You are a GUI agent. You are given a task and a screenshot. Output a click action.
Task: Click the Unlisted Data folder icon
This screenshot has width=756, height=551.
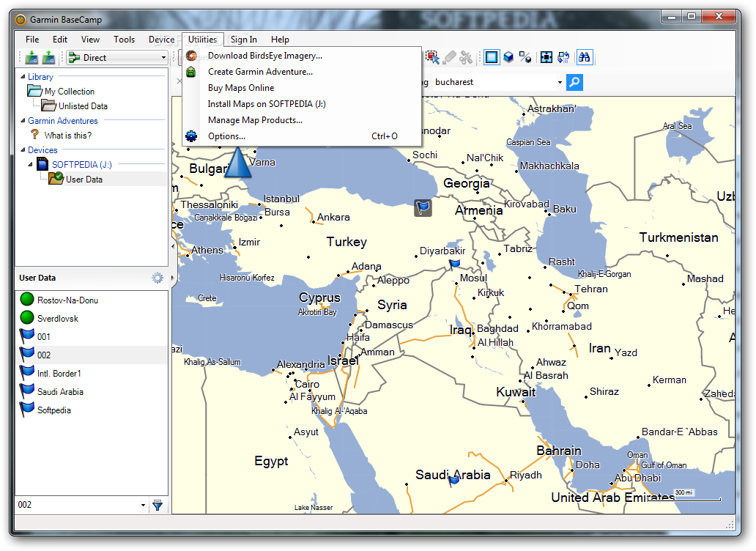(48, 105)
